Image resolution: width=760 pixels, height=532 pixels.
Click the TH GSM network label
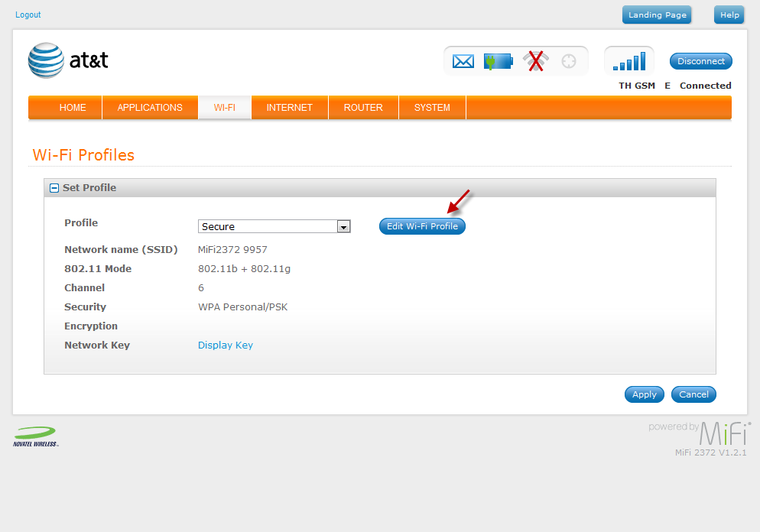tap(637, 86)
